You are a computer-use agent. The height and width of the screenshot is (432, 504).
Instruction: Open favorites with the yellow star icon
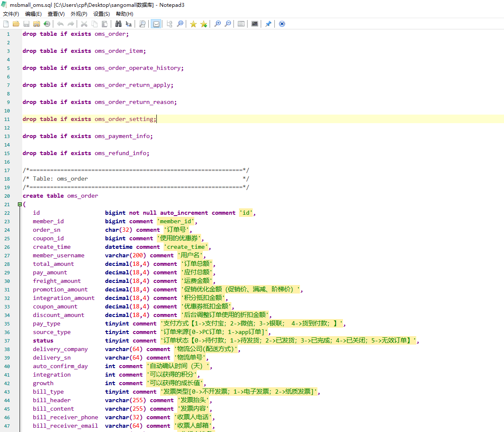point(193,24)
